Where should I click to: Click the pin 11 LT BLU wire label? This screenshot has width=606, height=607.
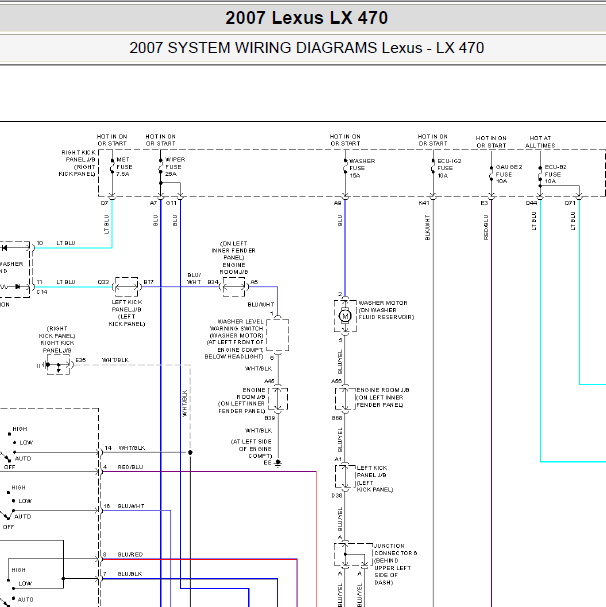click(x=66, y=282)
